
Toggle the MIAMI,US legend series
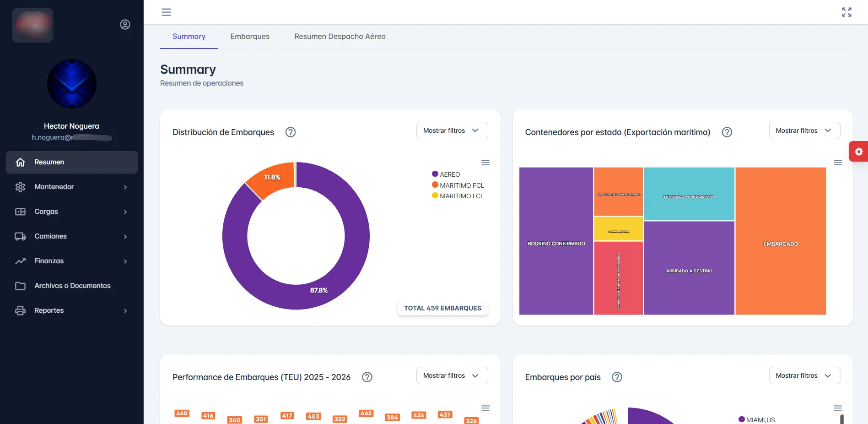(757, 420)
